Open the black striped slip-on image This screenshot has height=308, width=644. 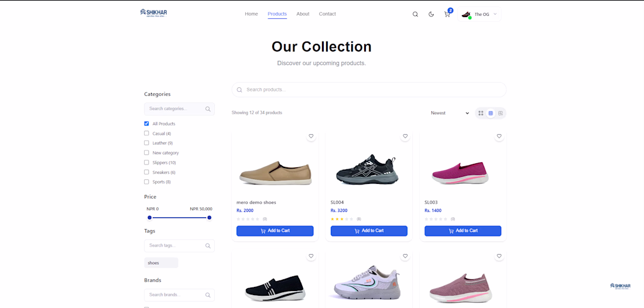point(275,289)
